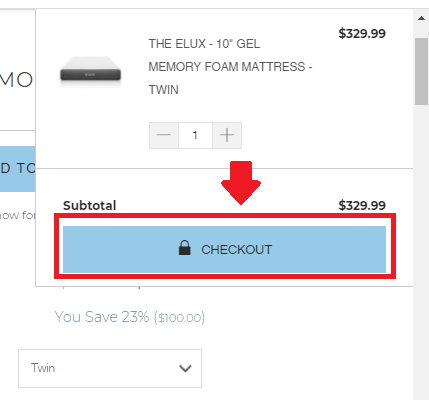Image resolution: width=429 pixels, height=400 pixels.
Task: Click the lock icon on Checkout
Action: point(184,248)
